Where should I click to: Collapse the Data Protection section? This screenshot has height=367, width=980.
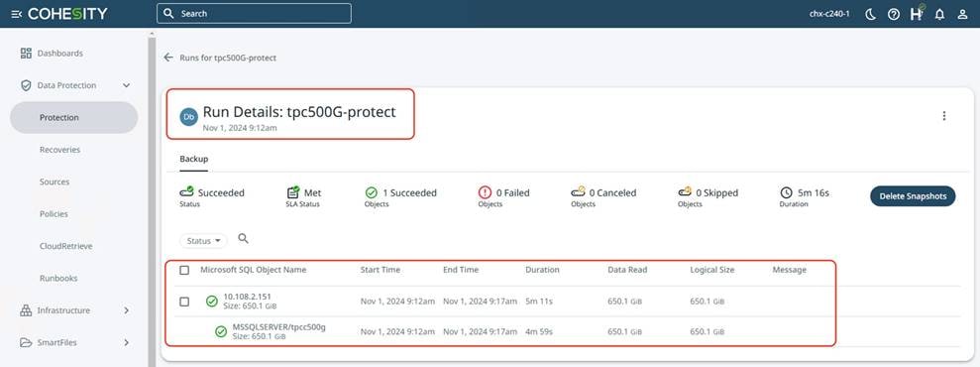tap(126, 85)
